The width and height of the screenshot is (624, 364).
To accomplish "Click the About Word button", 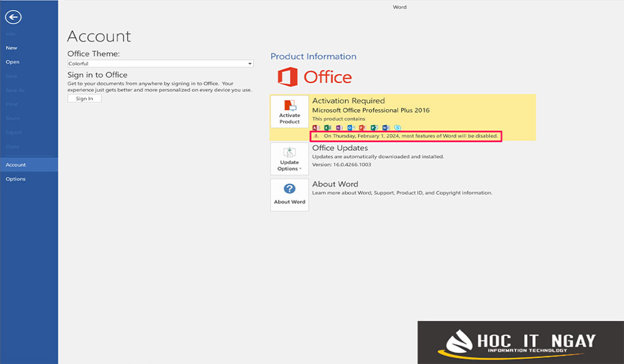I will [289, 195].
